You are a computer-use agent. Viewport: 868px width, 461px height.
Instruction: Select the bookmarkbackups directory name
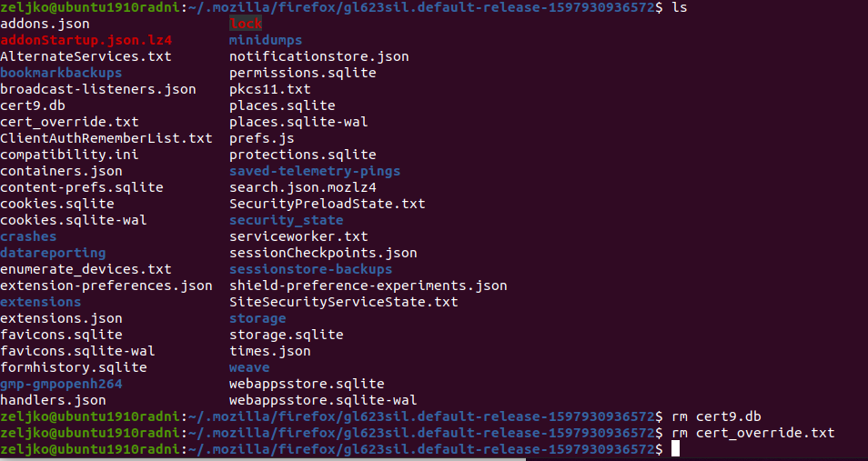61,73
